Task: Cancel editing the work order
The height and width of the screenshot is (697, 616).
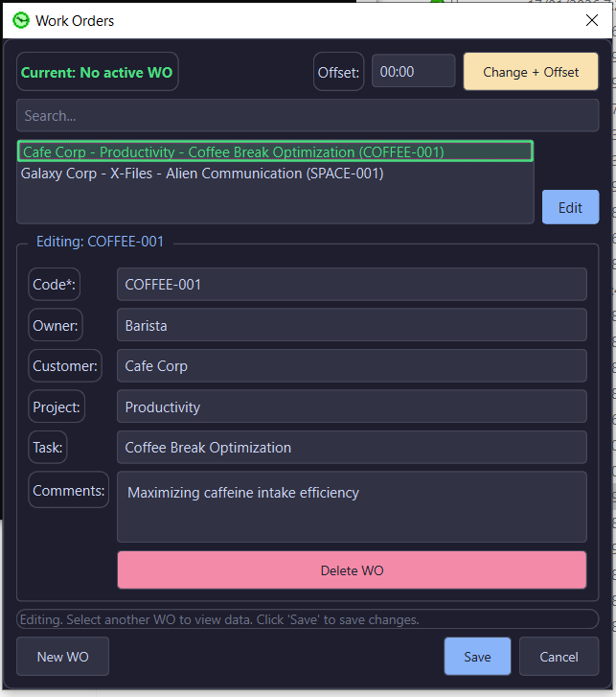Action: click(x=559, y=657)
